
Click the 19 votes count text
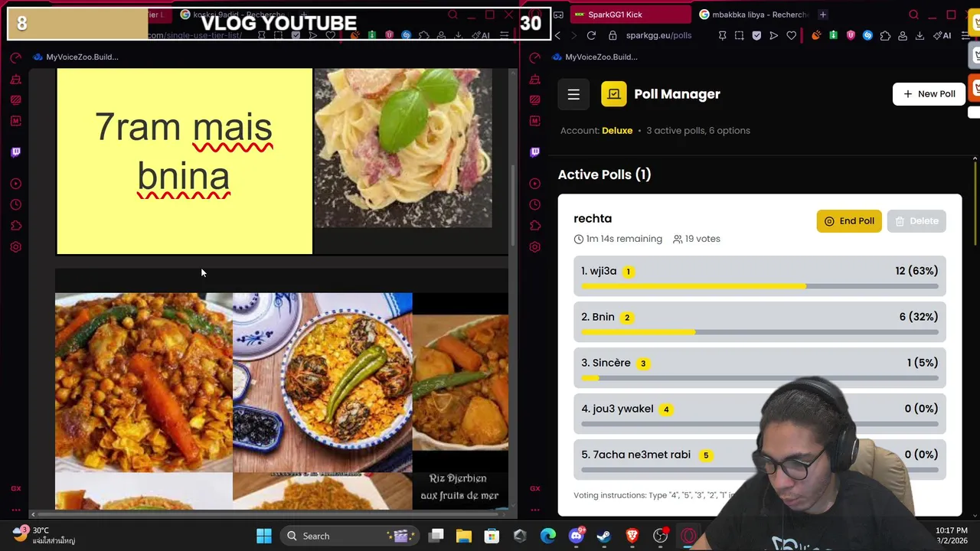click(x=697, y=239)
